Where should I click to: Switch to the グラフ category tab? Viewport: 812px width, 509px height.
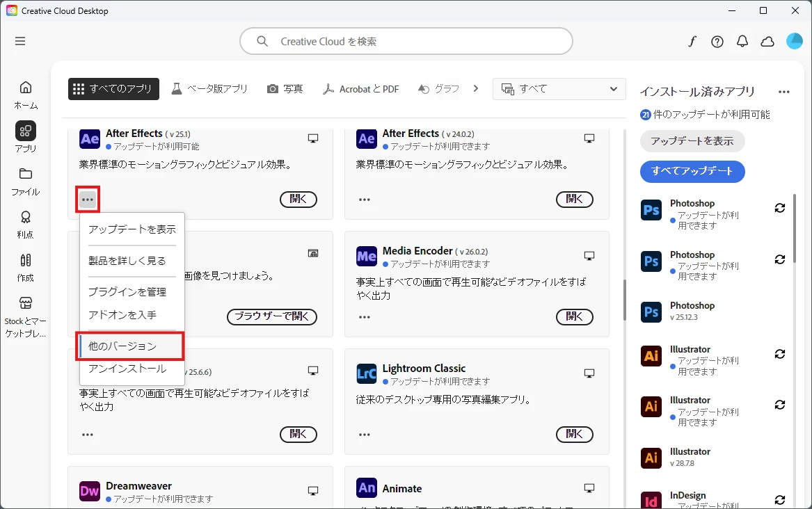[438, 89]
